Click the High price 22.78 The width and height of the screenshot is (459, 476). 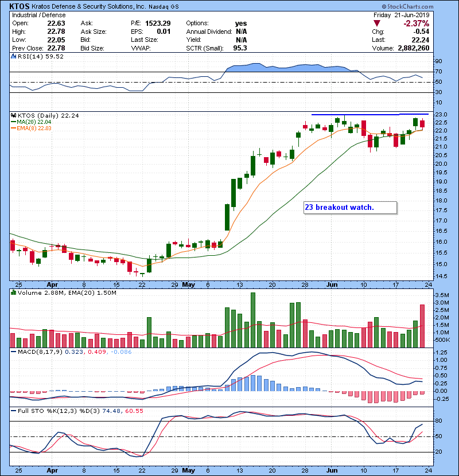tap(56, 32)
